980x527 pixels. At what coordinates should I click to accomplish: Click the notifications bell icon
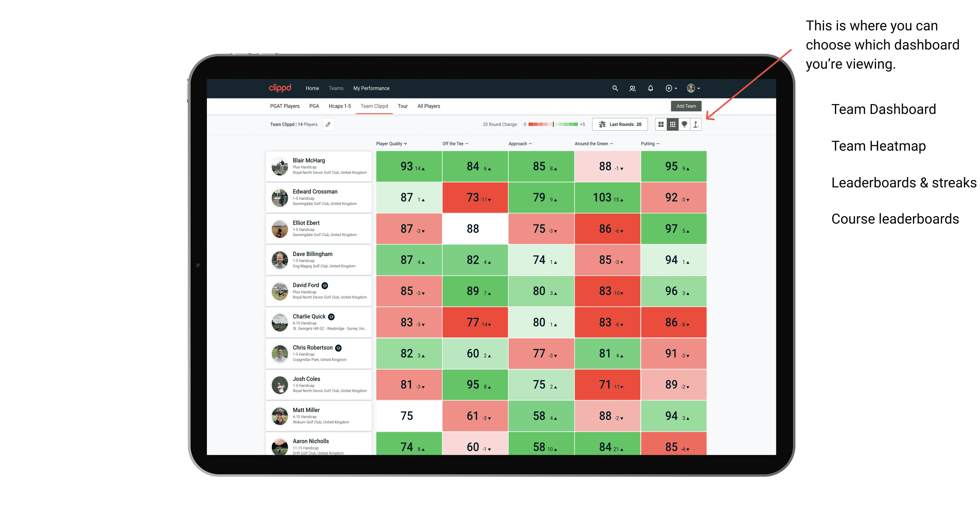click(650, 88)
